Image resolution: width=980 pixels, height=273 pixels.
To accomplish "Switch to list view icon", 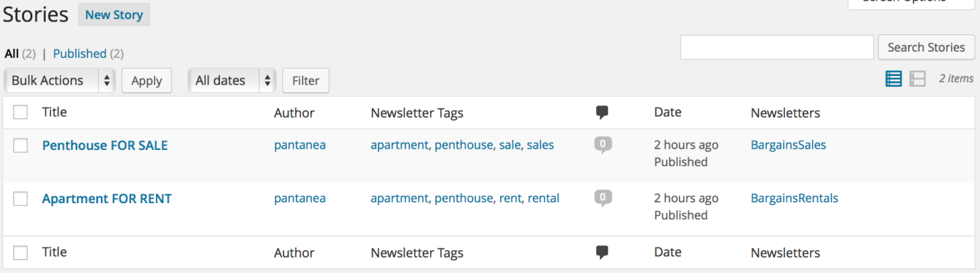I will [893, 79].
